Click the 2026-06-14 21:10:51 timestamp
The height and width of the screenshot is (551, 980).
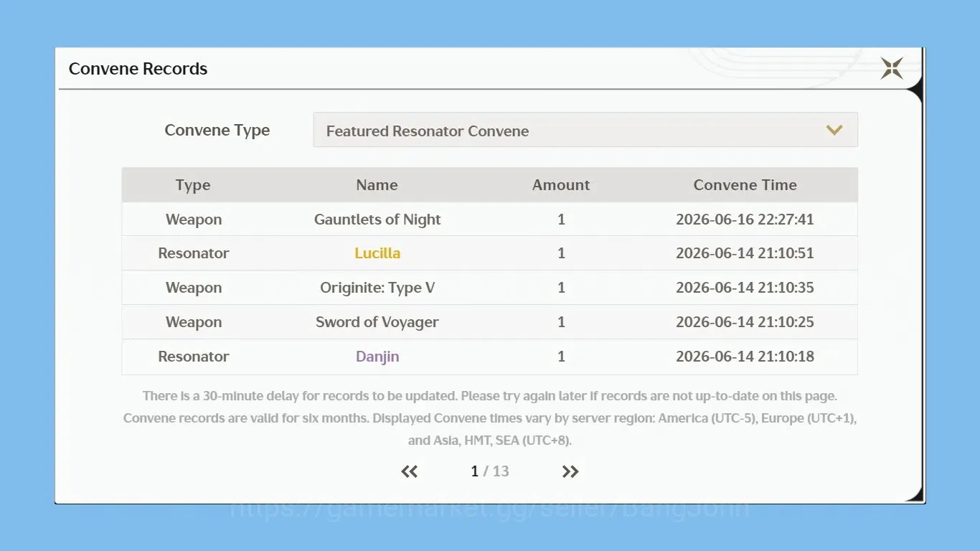pos(745,253)
